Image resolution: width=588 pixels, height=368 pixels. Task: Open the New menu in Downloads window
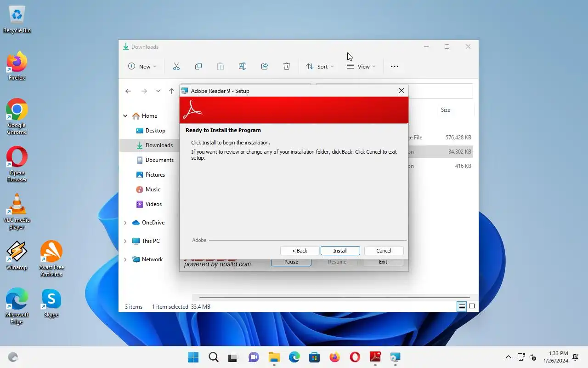[142, 66]
